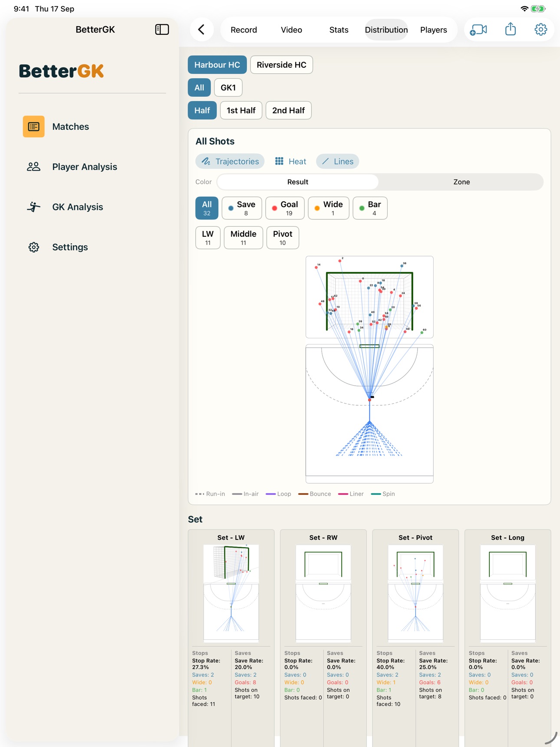Click the Loop legend entry
The height and width of the screenshot is (747, 560).
278,494
